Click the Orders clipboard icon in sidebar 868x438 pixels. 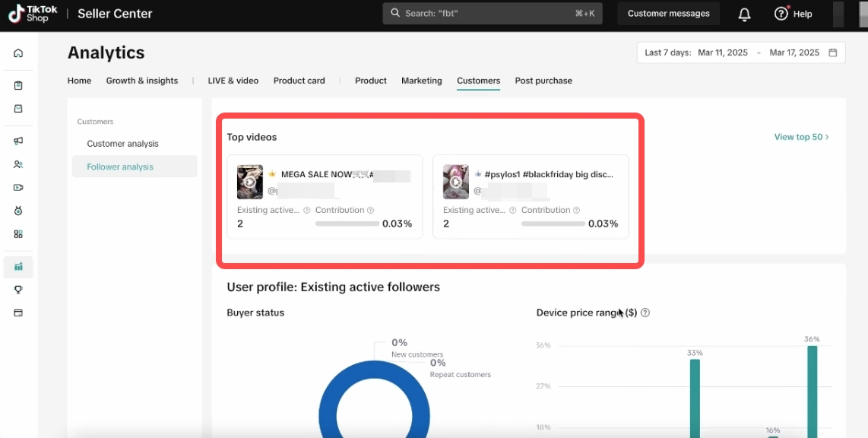click(18, 85)
